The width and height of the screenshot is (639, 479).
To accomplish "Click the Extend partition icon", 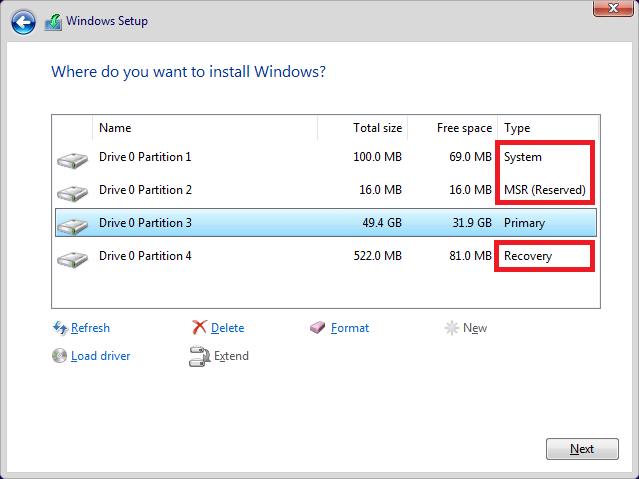I will pos(199,356).
